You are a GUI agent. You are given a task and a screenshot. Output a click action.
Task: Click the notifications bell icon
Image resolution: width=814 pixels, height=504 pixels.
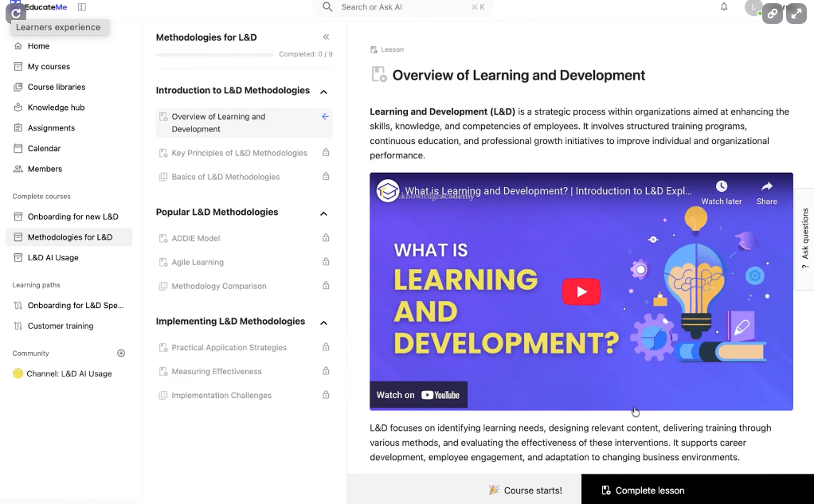point(724,7)
